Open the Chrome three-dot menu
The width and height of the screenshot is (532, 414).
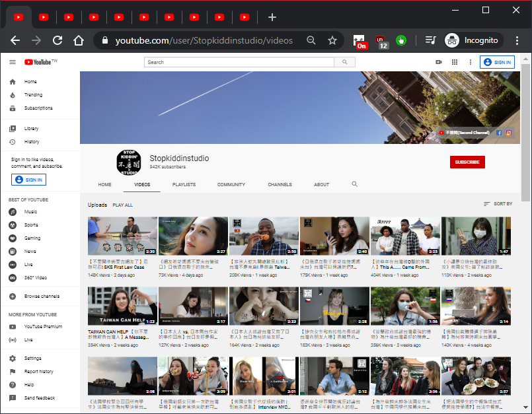tap(517, 40)
